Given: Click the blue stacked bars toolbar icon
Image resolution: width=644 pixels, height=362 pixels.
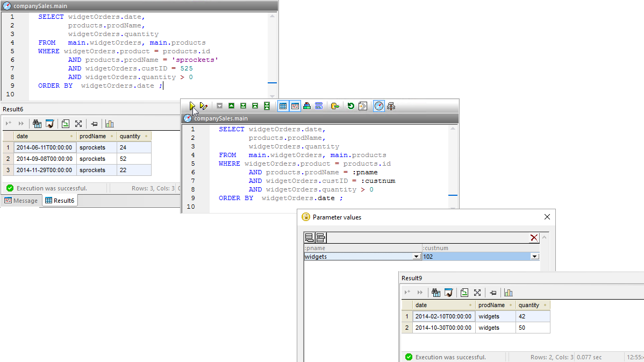Looking at the screenshot, I should pos(319,106).
